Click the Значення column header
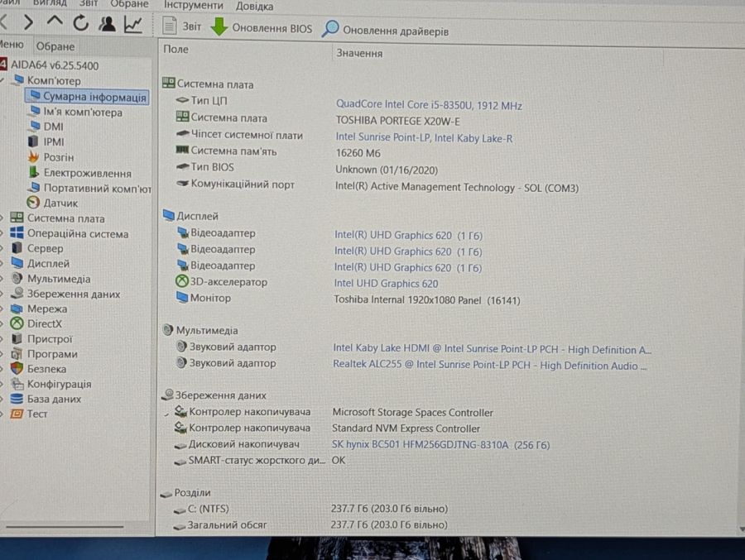 click(360, 53)
